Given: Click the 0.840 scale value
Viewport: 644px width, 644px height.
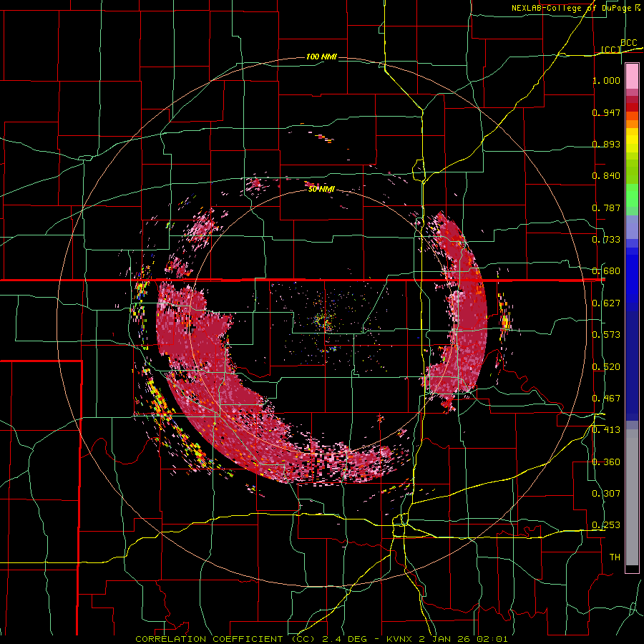Looking at the screenshot, I should [606, 176].
